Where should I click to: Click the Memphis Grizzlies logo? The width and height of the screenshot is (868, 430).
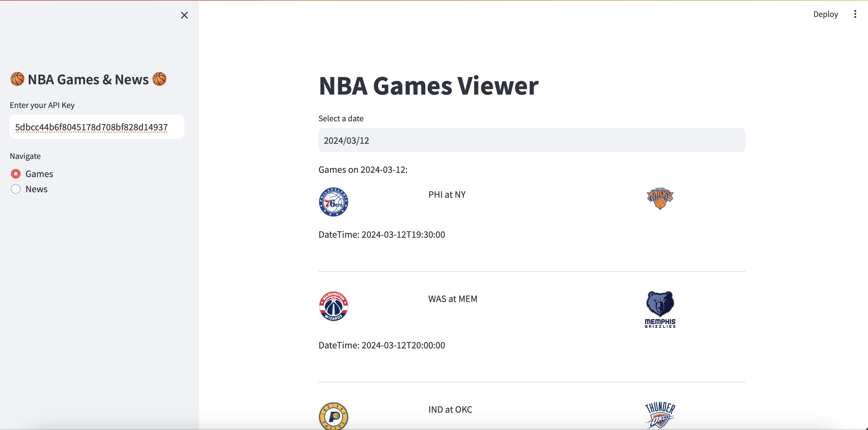tap(660, 309)
